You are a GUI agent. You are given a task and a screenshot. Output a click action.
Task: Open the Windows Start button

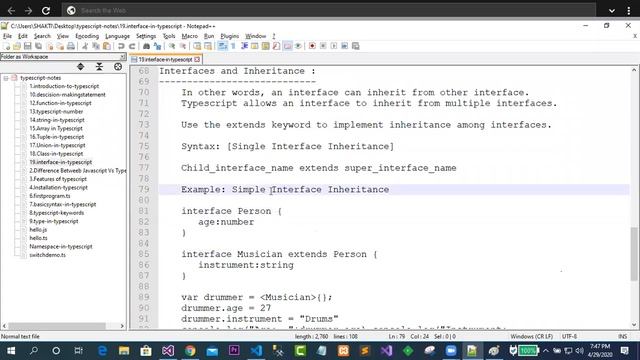click(11, 351)
